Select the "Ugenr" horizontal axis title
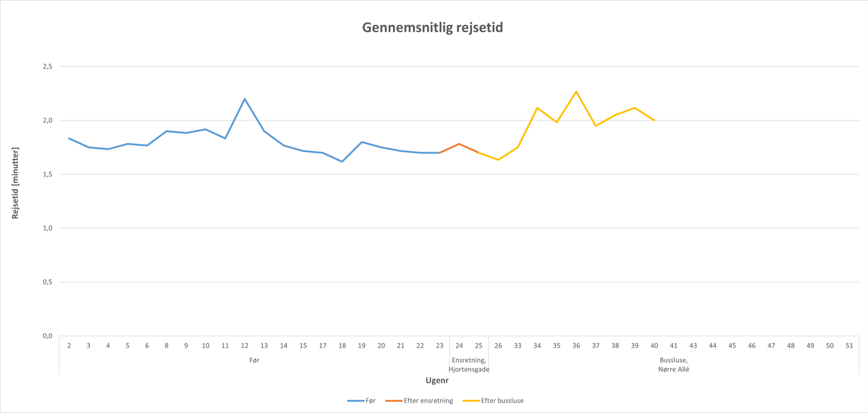The width and height of the screenshot is (868, 413). tap(437, 381)
